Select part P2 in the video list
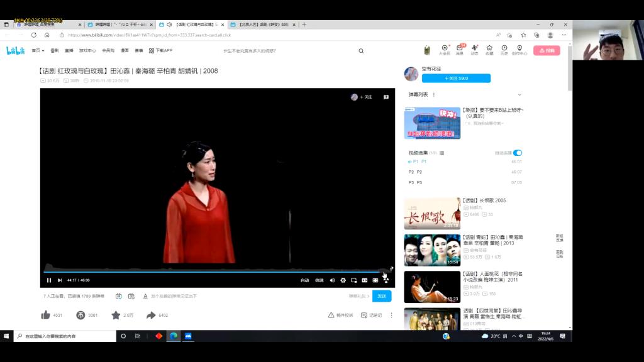Image resolution: width=644 pixels, height=362 pixels. 465,172
